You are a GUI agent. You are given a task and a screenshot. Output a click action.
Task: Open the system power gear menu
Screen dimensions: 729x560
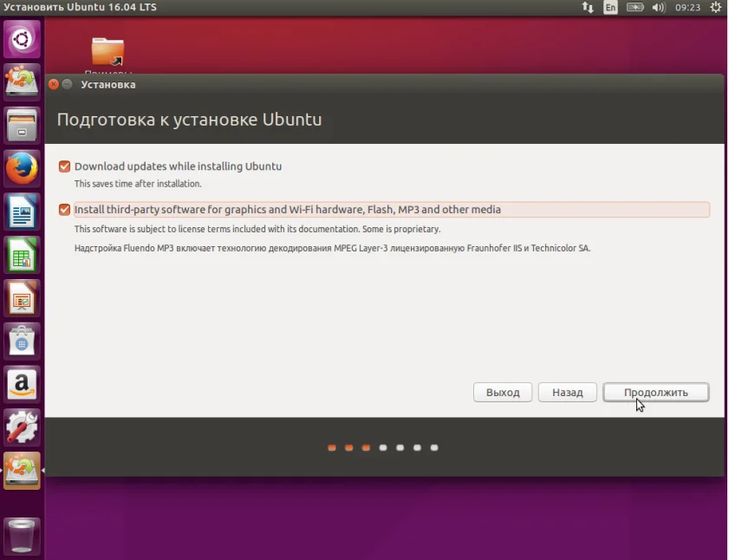(716, 8)
